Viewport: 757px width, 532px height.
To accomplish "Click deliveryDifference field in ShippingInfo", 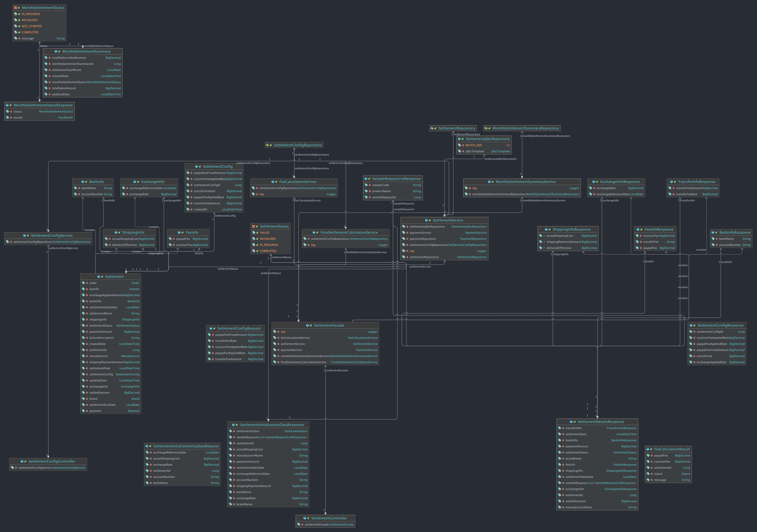I will [x=130, y=245].
